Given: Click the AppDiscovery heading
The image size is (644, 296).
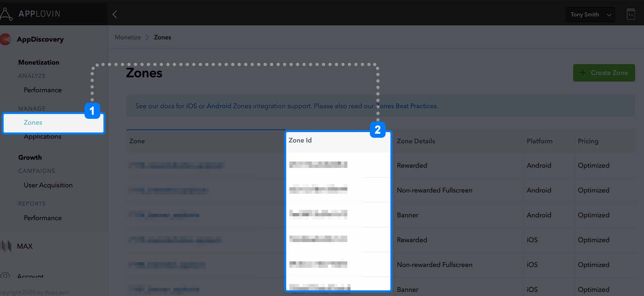Looking at the screenshot, I should pyautogui.click(x=40, y=39).
